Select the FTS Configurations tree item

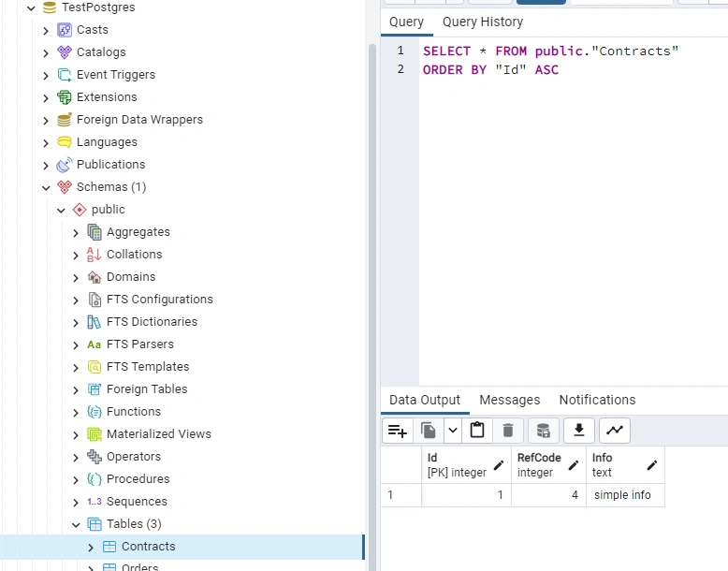(160, 300)
